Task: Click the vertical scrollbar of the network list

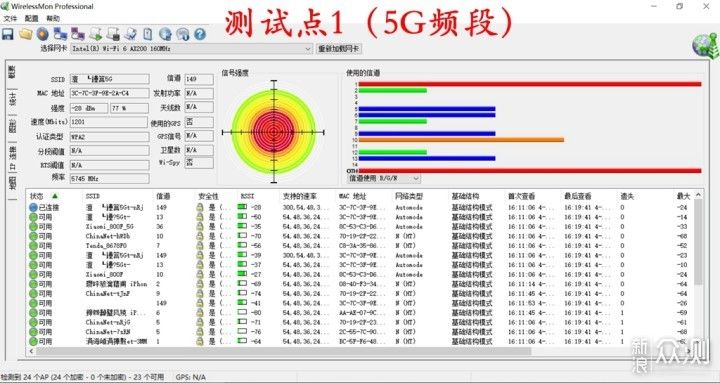Action: tap(698, 269)
